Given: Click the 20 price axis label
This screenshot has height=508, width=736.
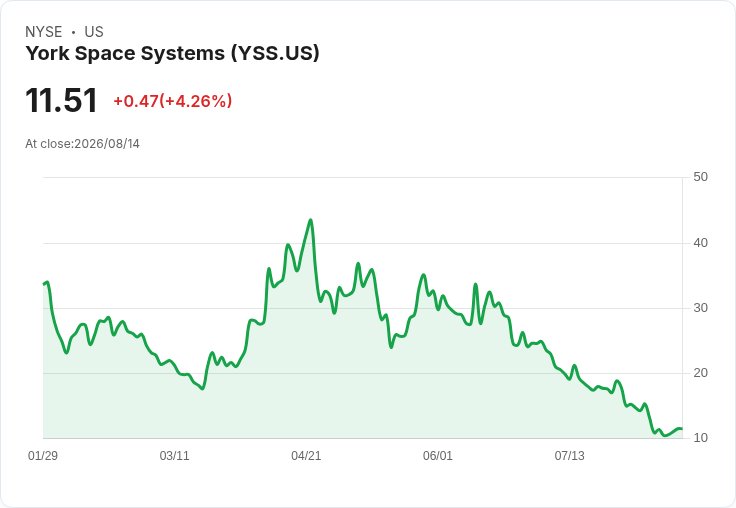Looking at the screenshot, I should (700, 373).
